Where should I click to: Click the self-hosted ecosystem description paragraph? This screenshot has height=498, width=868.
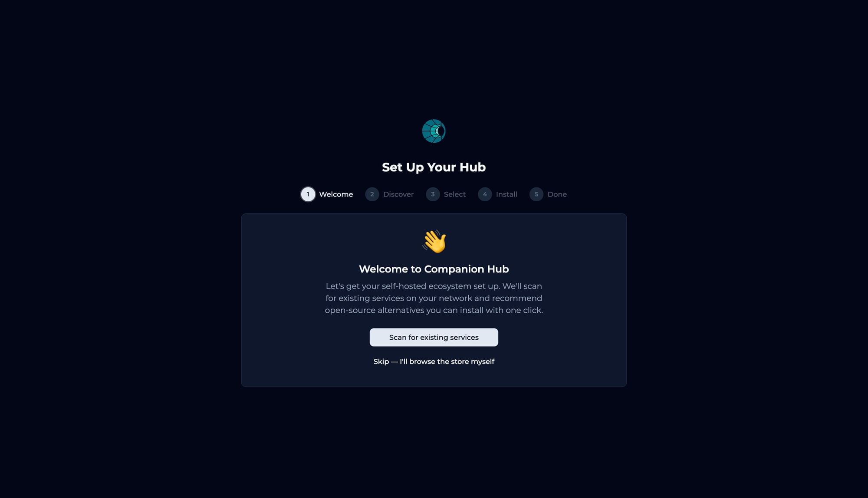pyautogui.click(x=434, y=298)
